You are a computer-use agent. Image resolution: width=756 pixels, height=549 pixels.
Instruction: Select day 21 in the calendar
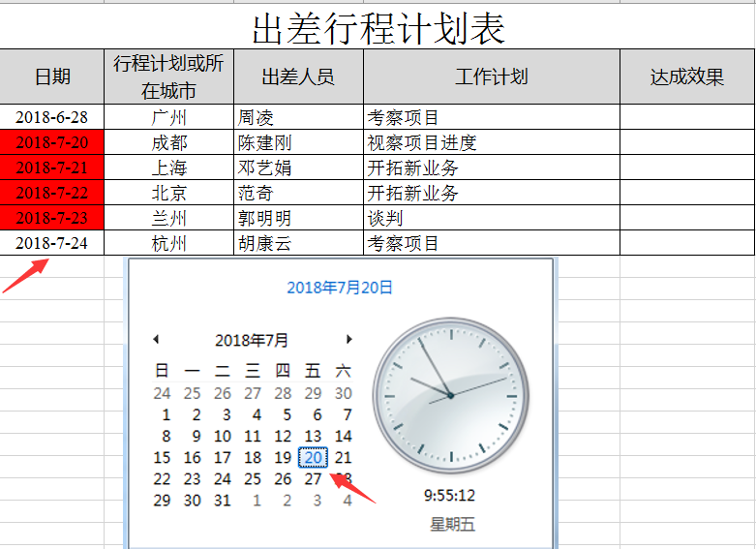[x=344, y=457]
